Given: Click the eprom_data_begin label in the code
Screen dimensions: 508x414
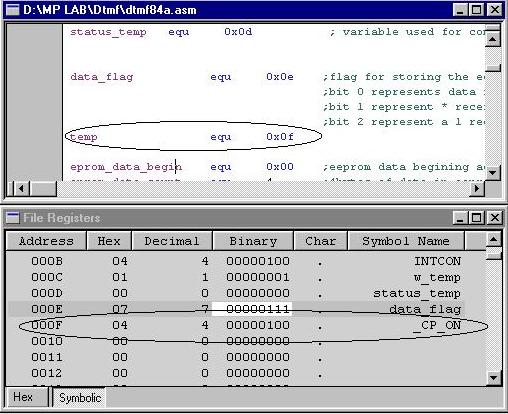Looking at the screenshot, I should coord(126,167).
